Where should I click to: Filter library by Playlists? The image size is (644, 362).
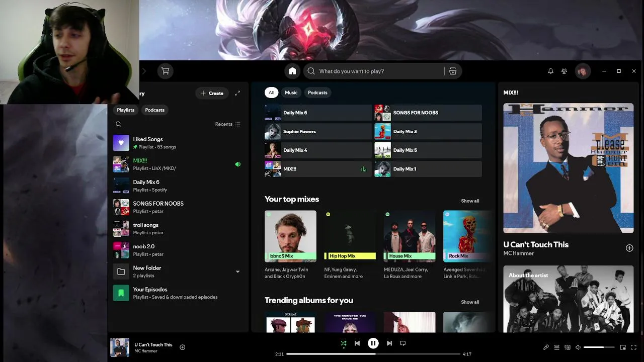pos(126,110)
